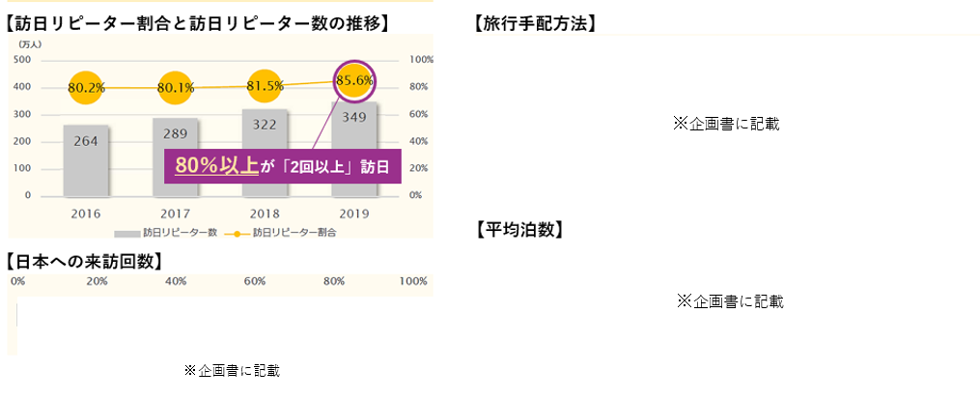Click the 60% mark on 来訪回数 axis
Image resolution: width=980 pixels, height=399 pixels.
tap(255, 281)
